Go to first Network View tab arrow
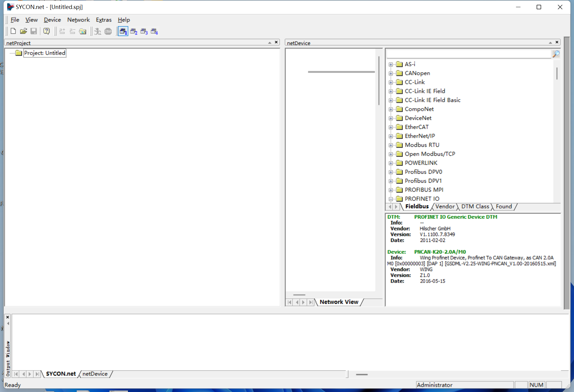This screenshot has height=392, width=574. pyautogui.click(x=289, y=302)
